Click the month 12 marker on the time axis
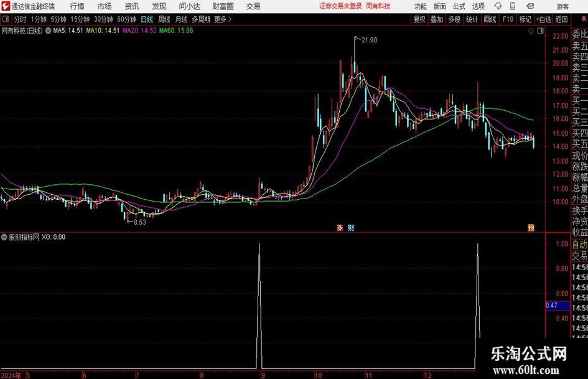Image resolution: width=588 pixels, height=379 pixels. click(428, 375)
